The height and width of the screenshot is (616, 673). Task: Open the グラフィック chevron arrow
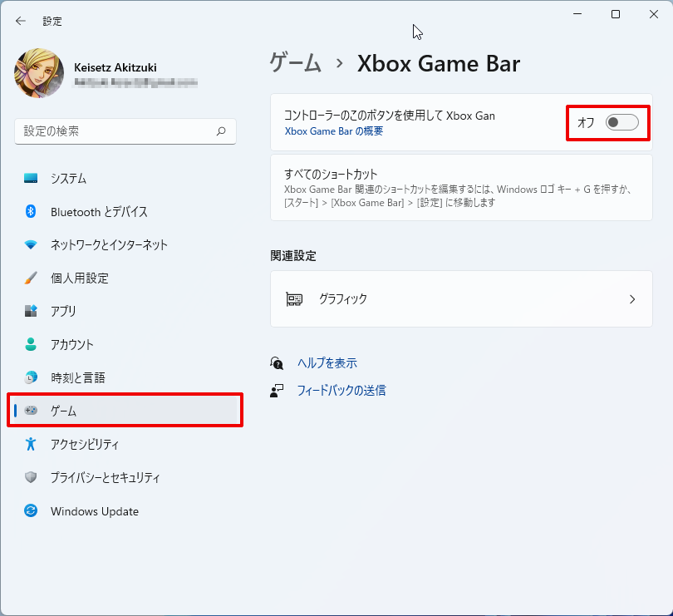(631, 299)
